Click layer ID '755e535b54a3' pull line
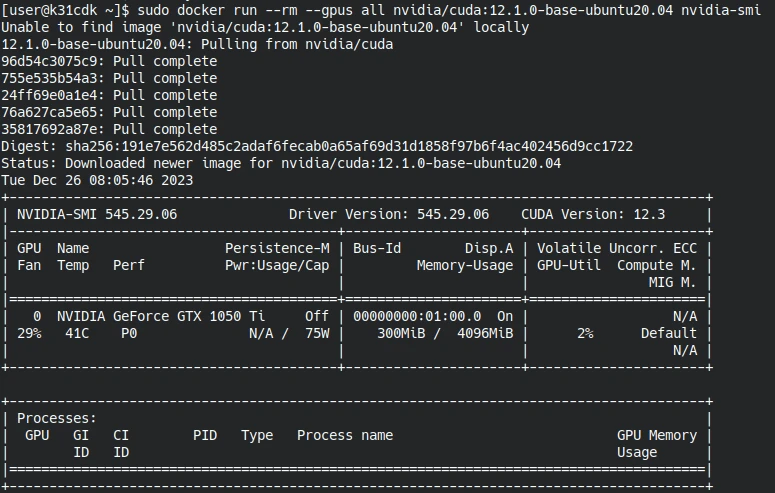 point(109,78)
